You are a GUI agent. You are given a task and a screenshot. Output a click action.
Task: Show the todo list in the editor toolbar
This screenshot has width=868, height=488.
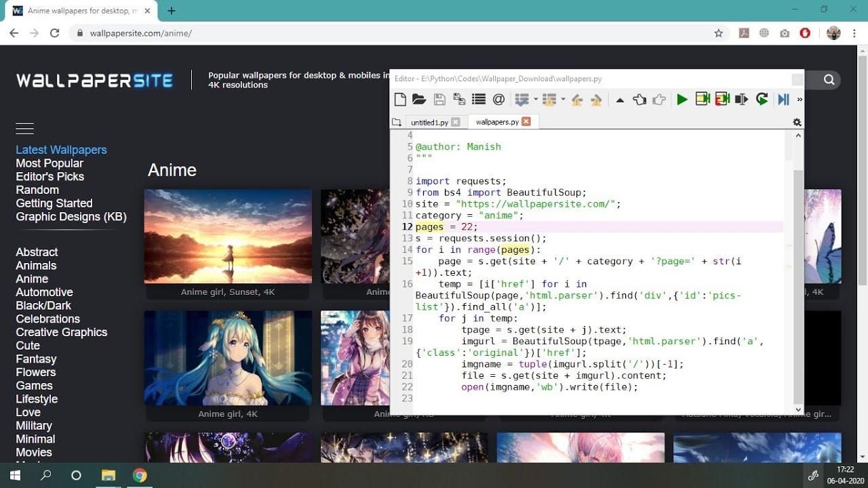click(521, 100)
